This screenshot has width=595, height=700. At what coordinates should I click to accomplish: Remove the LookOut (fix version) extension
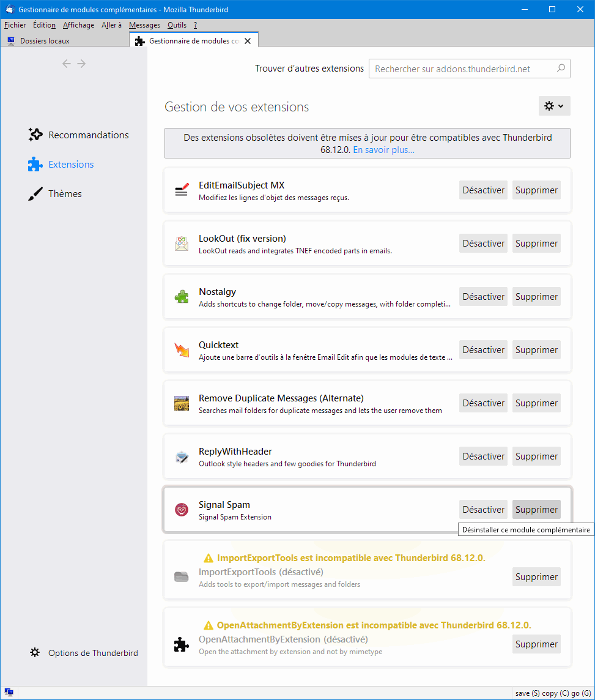(536, 244)
